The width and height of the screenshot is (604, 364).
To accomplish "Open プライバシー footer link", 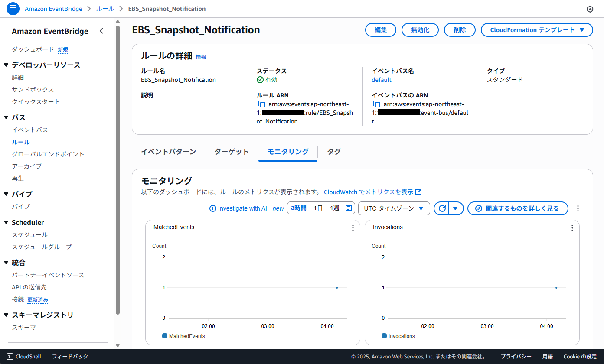I will [x=516, y=356].
